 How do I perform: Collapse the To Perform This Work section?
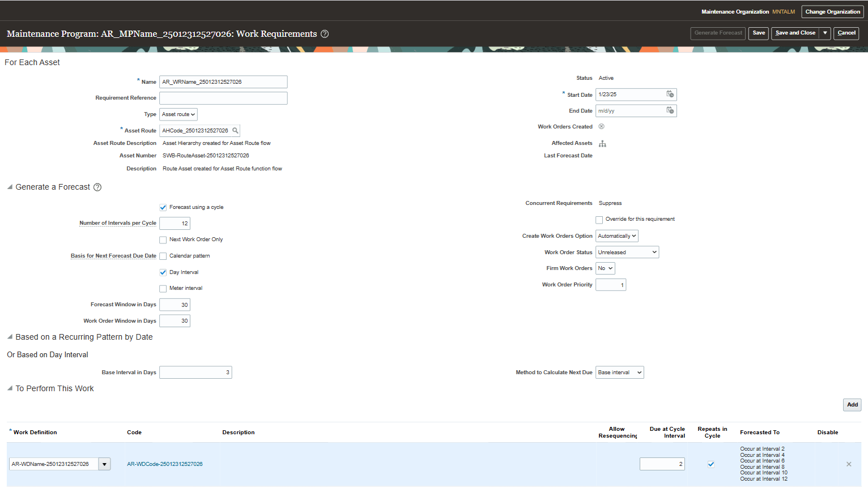click(x=9, y=388)
